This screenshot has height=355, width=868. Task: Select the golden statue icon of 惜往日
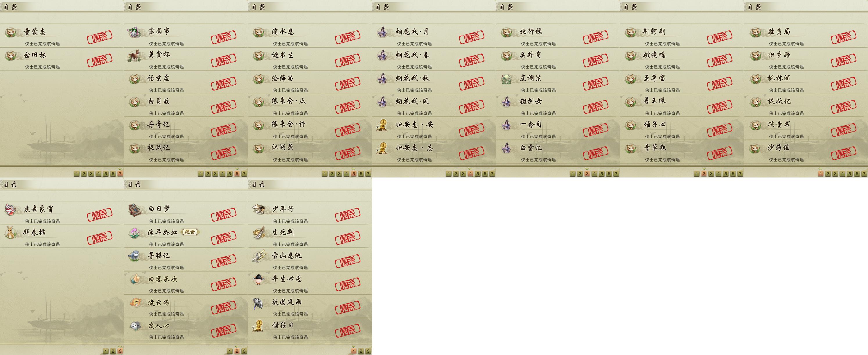(258, 325)
